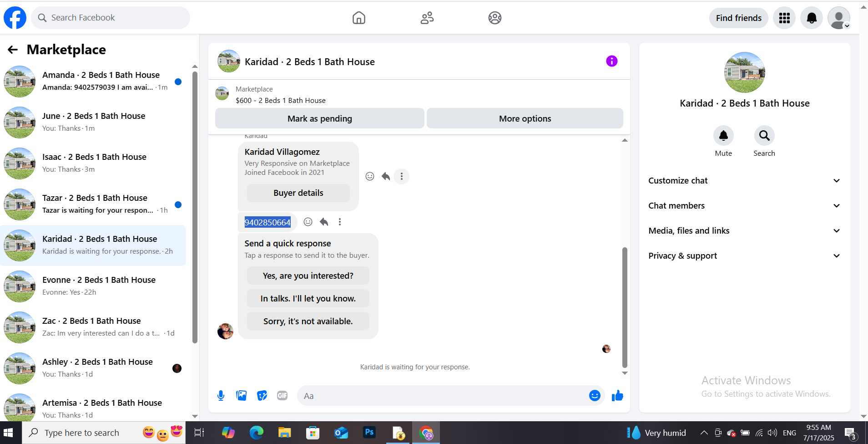Viewport: 868px width, 444px height.
Task: Open the Facebook apps menu grid
Action: [784, 18]
